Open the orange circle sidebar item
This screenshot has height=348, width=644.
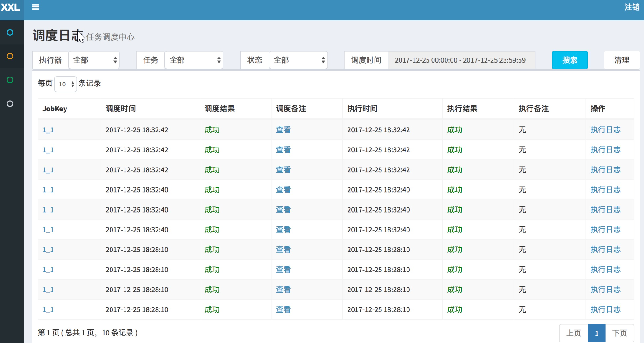(10, 56)
